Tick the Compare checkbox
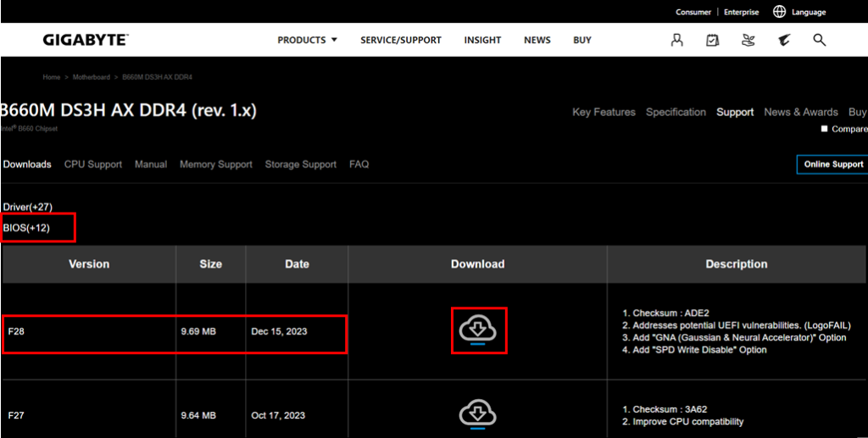The height and width of the screenshot is (438, 868). [x=824, y=128]
